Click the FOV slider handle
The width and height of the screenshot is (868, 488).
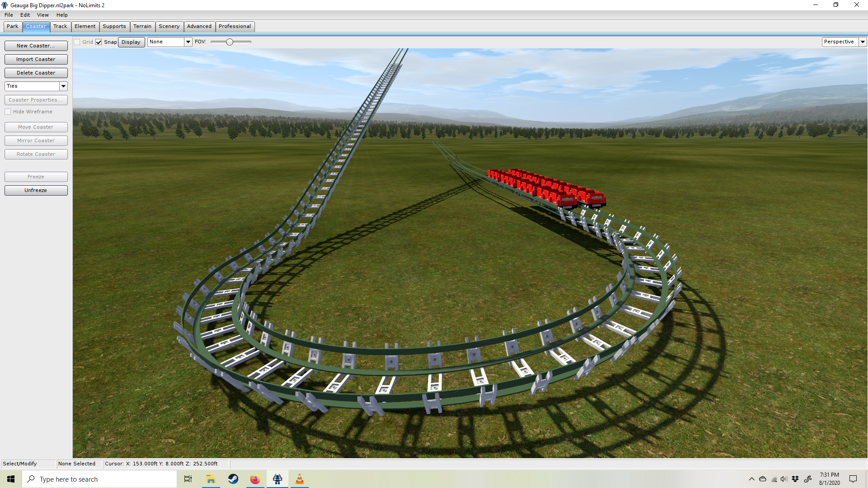[230, 42]
